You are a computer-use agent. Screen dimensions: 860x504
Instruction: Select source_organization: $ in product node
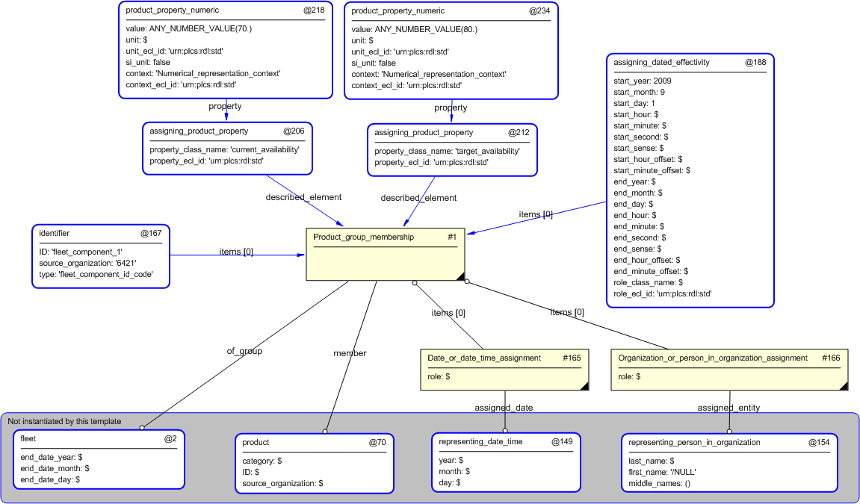pyautogui.click(x=282, y=484)
